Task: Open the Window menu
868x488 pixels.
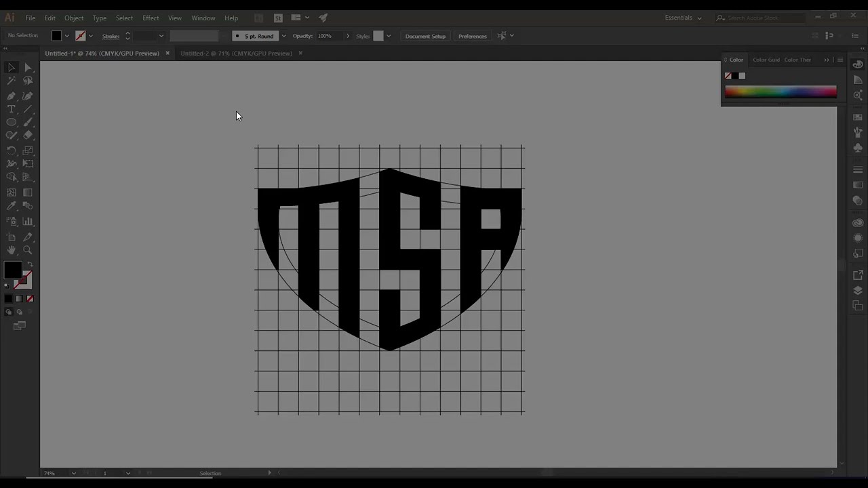Action: pyautogui.click(x=203, y=18)
